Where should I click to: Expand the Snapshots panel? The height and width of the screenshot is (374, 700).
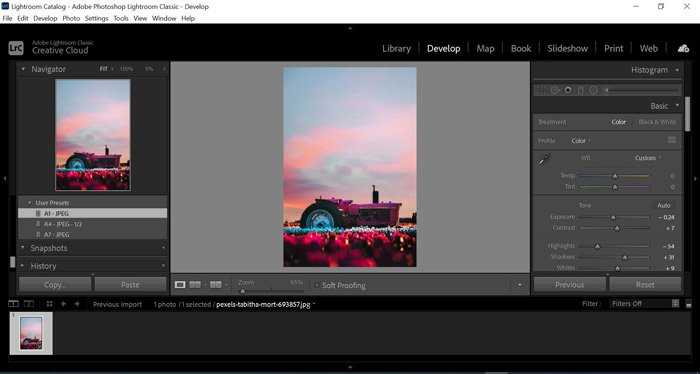tap(23, 248)
